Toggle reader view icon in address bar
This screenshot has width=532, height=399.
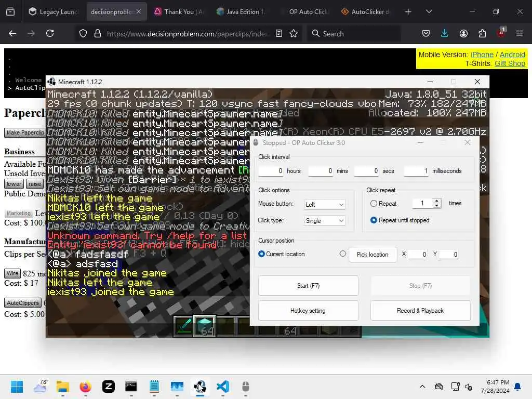click(x=279, y=33)
